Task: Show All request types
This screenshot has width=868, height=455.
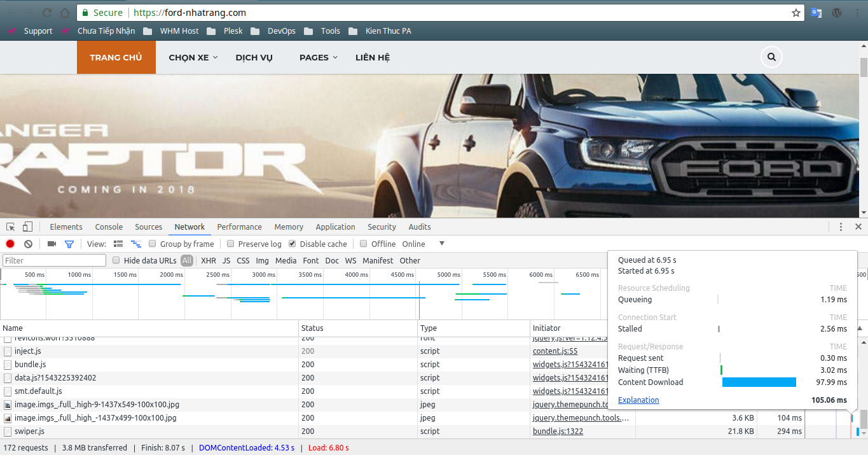Action: click(x=187, y=260)
